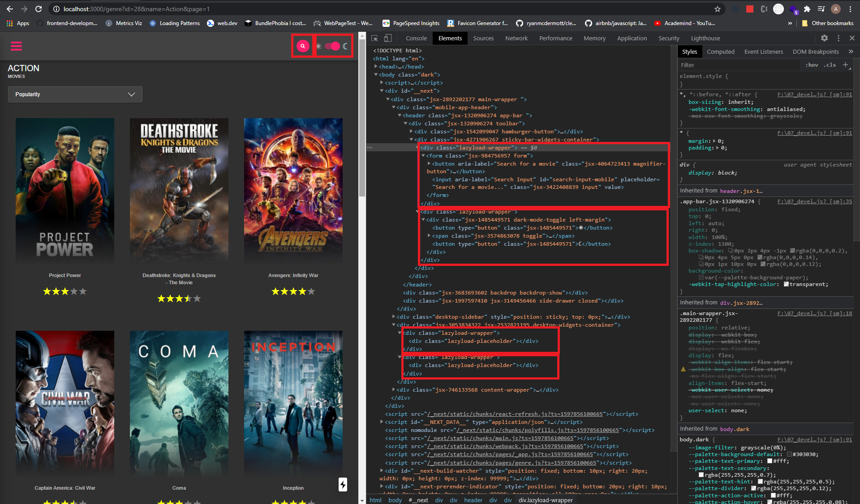The image size is (860, 504).
Task: Show more bookmarks with the chevron
Action: [790, 23]
